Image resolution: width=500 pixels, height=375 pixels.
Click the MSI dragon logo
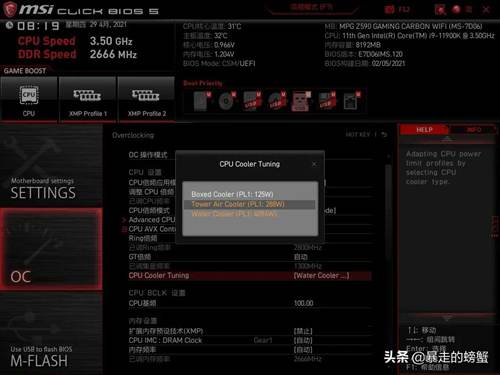[x=9, y=10]
